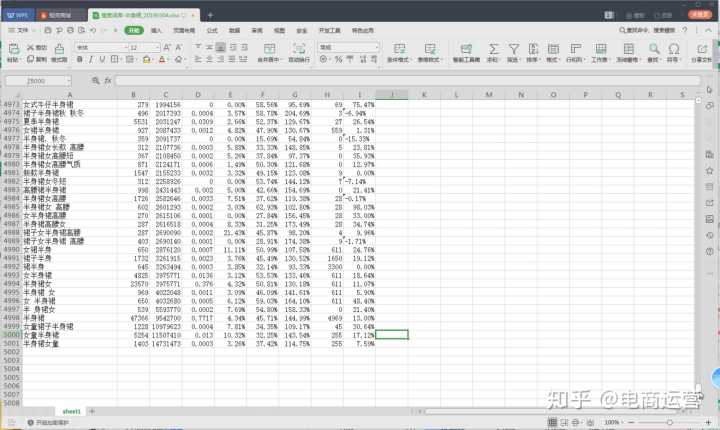Viewport: 720px width, 430px height.
Task: Open the Page Layout ribbon tab
Action: pos(184,30)
